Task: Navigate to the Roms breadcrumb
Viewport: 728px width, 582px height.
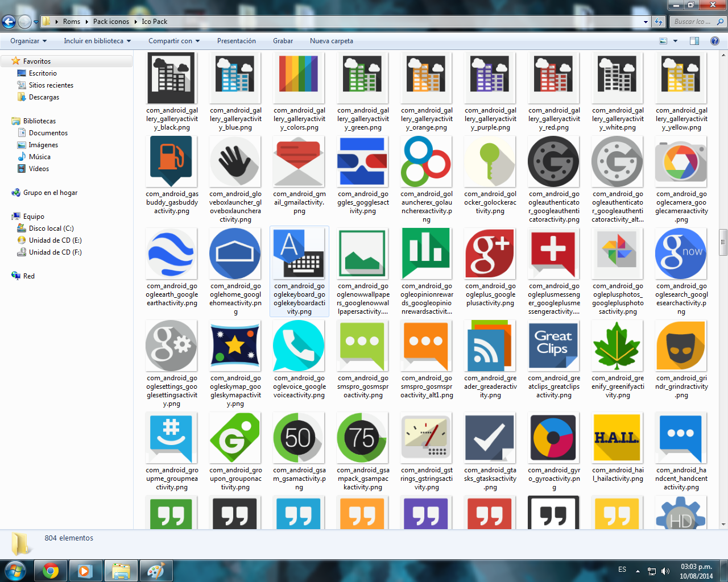Action: [x=72, y=22]
